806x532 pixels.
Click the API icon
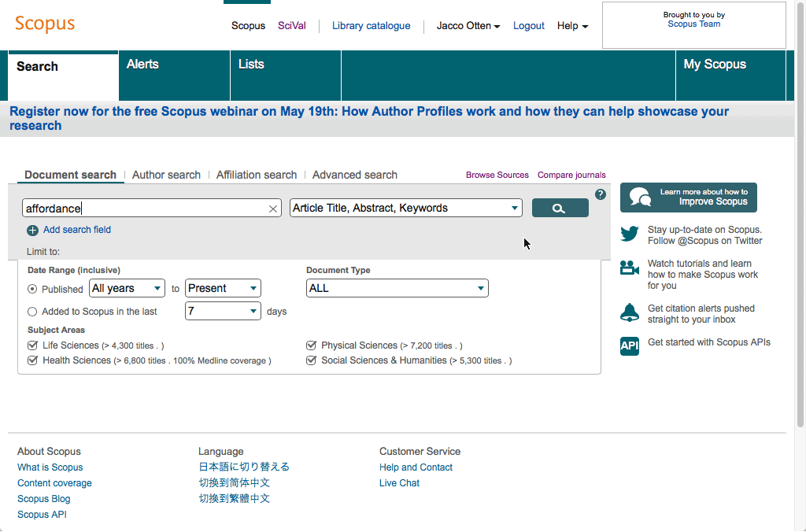[630, 346]
